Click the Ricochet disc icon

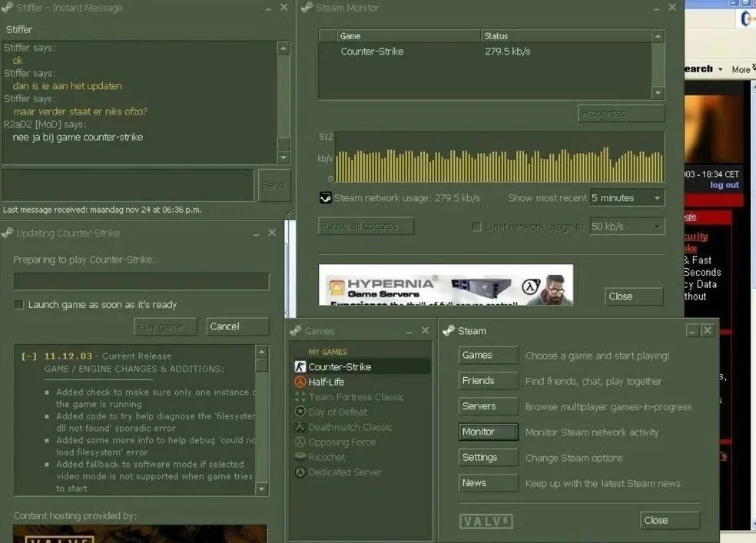(x=300, y=457)
